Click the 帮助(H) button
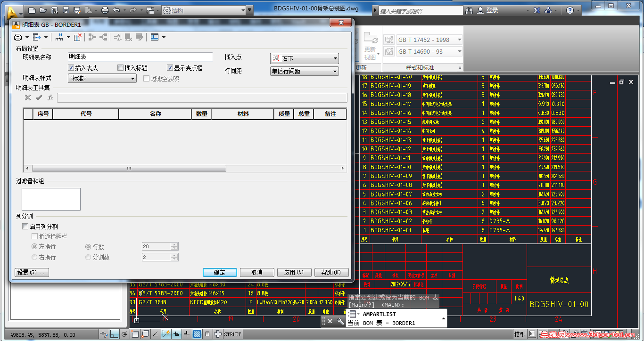644x341 pixels. click(x=331, y=272)
